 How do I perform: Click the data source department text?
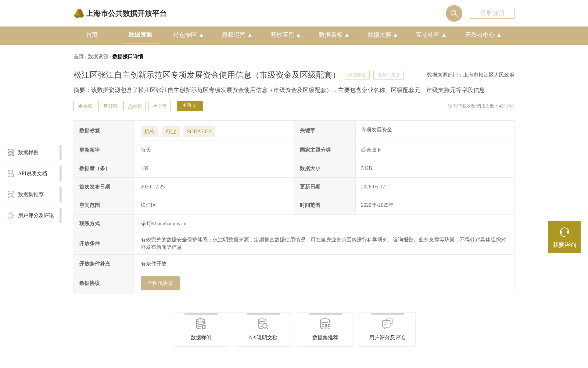click(471, 75)
